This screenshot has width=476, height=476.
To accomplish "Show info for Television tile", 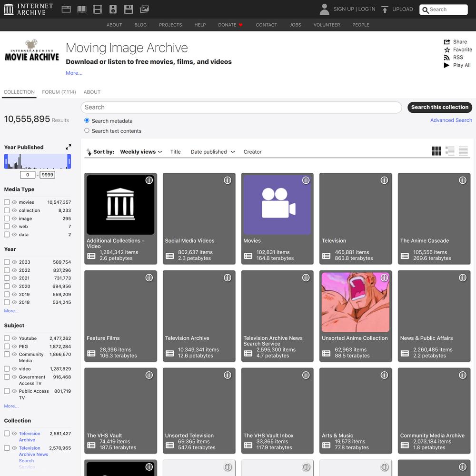I will tap(384, 180).
